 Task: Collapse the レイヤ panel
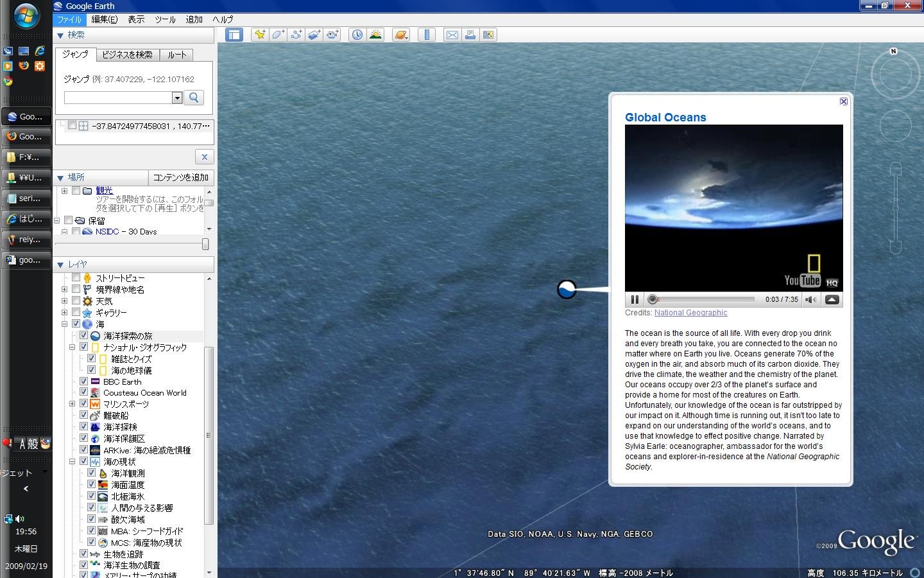[x=60, y=265]
